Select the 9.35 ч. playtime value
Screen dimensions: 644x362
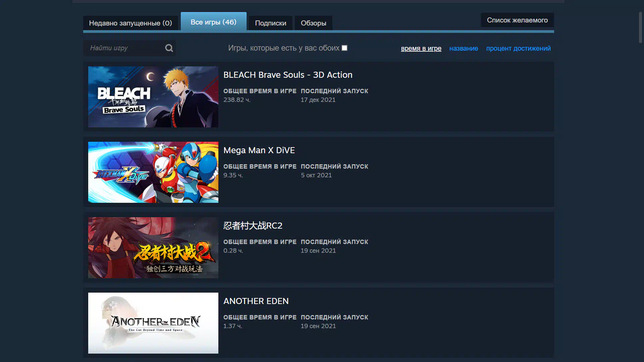233,175
